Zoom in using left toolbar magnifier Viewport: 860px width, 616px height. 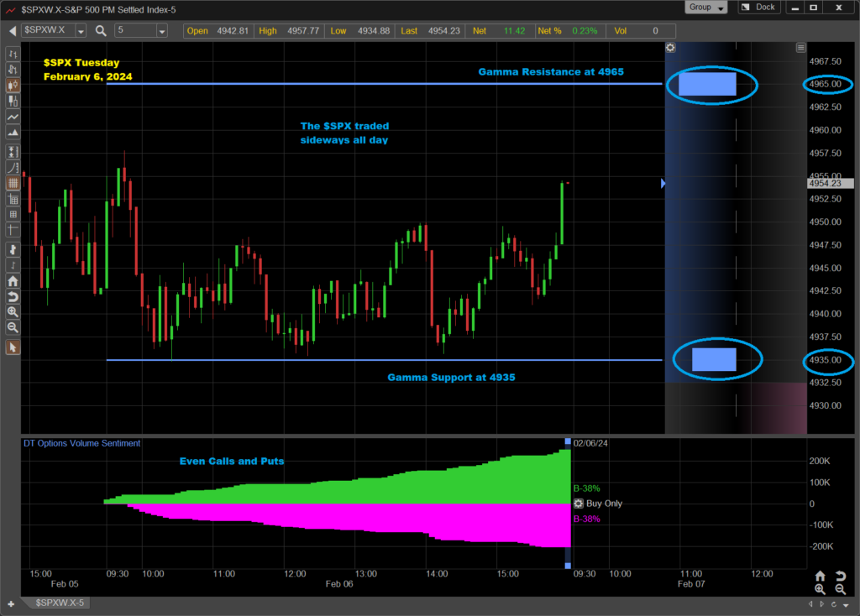[x=13, y=312]
